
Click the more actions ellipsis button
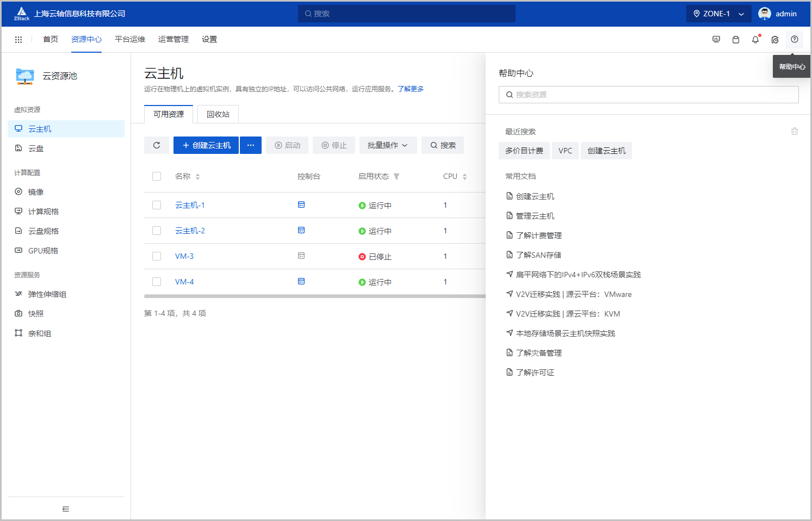251,145
